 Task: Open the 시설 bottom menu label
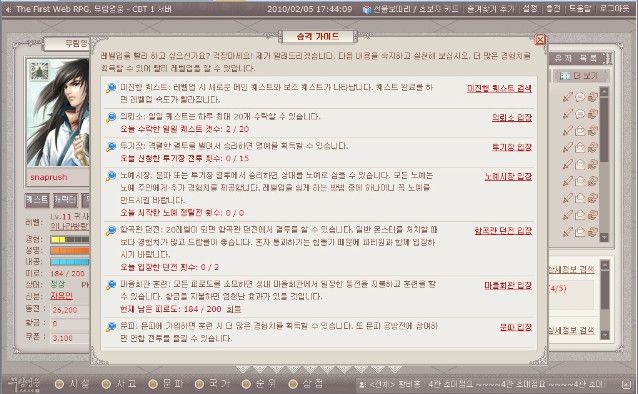click(79, 384)
